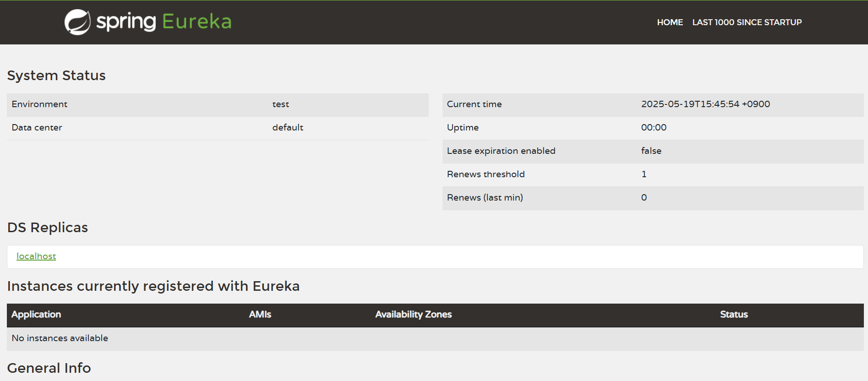The width and height of the screenshot is (868, 381).
Task: Click the 'default' data center value
Action: tap(288, 127)
